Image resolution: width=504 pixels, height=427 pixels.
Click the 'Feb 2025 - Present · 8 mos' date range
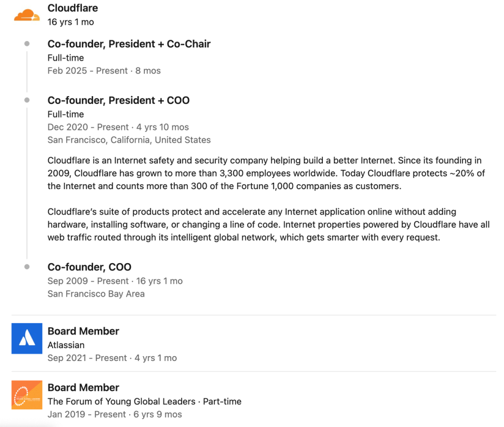click(104, 71)
